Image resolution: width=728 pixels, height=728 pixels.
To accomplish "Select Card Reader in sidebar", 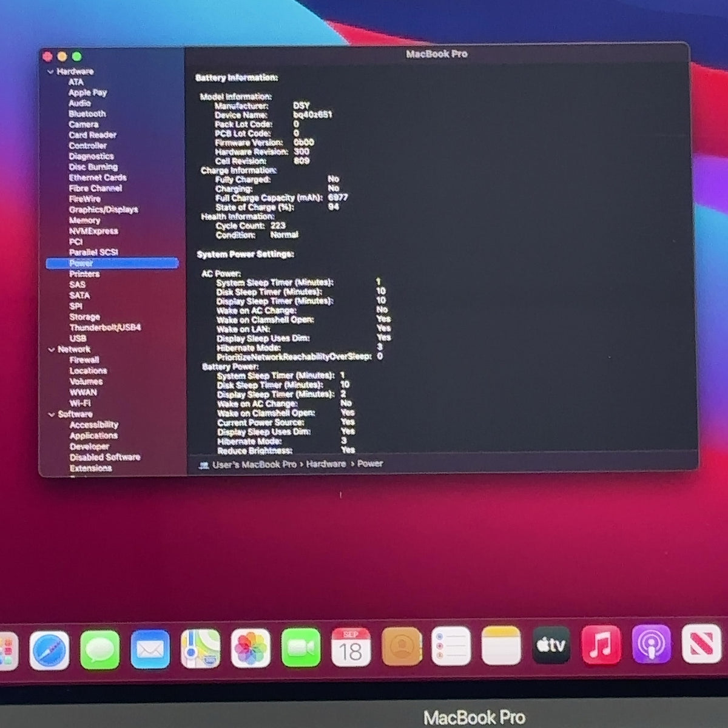I will coord(92,135).
